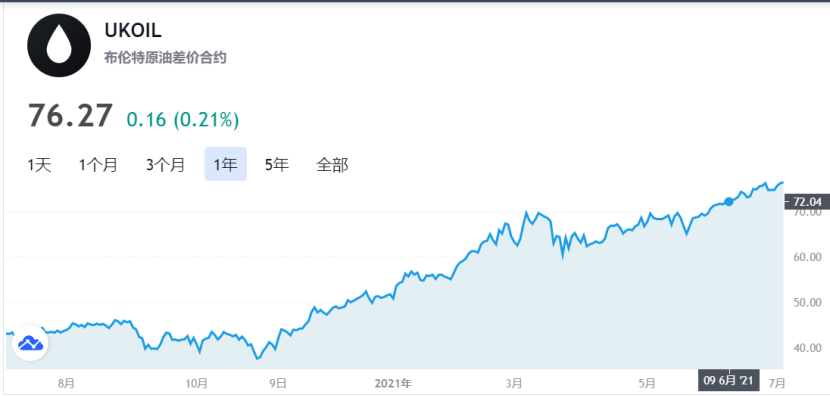Screen dimensions: 830x396
Task: Open the UKOIL symbol title
Action: [x=133, y=31]
